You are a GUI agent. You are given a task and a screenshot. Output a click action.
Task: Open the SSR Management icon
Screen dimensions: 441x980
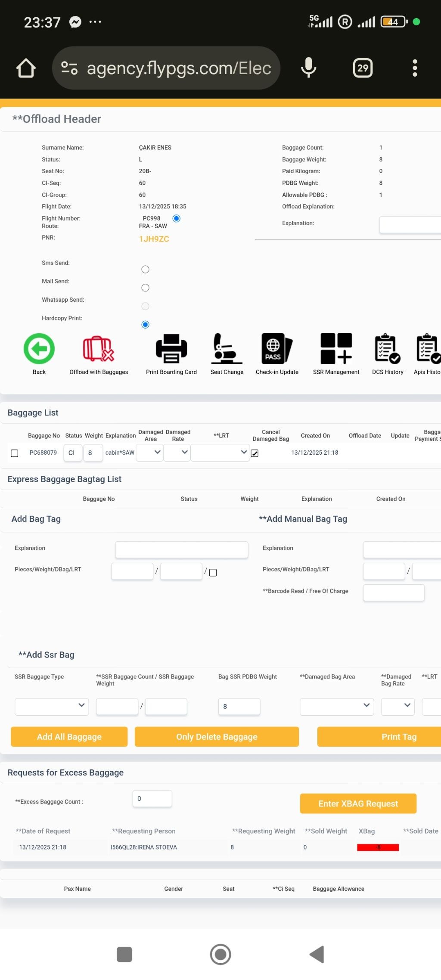click(x=336, y=349)
